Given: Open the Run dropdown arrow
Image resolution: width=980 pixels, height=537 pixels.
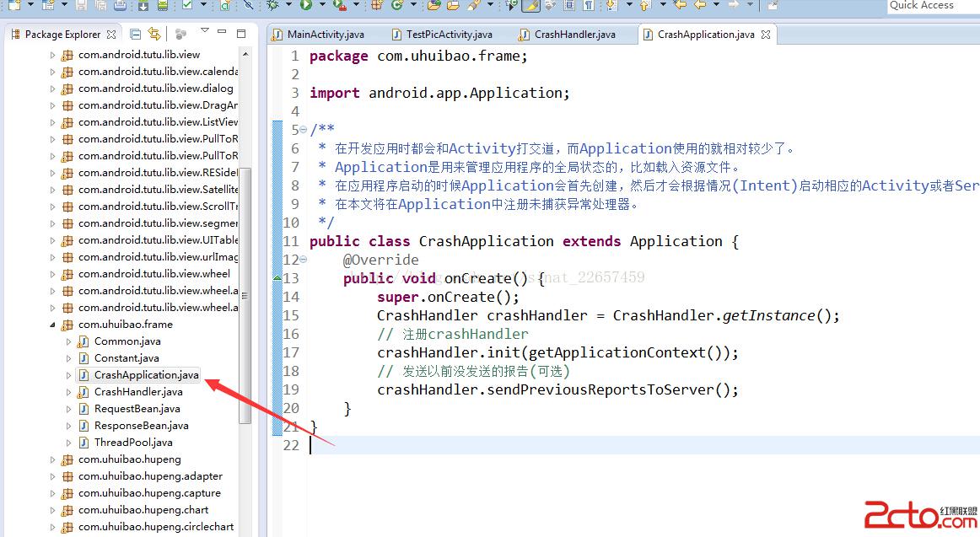Looking at the screenshot, I should pos(322,5).
